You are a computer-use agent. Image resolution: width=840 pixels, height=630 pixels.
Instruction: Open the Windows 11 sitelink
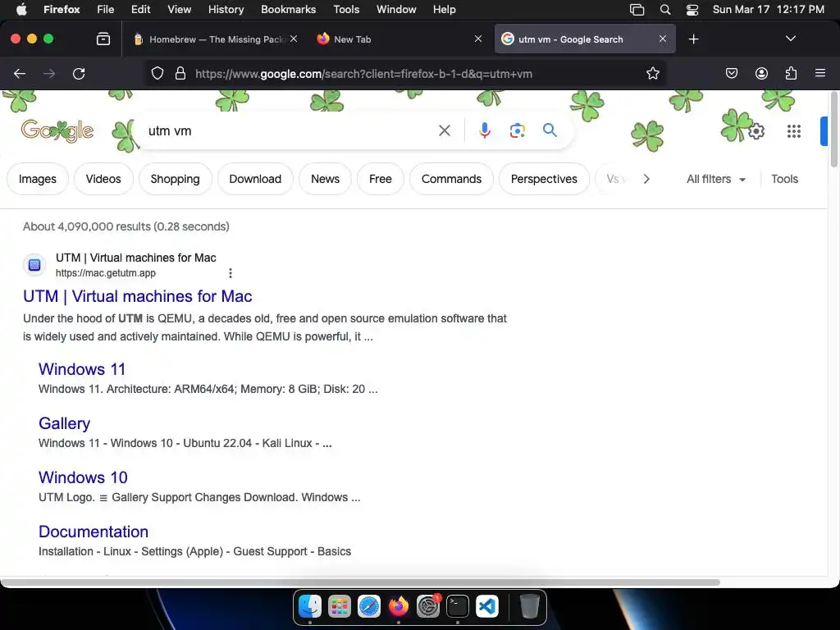[x=82, y=369]
